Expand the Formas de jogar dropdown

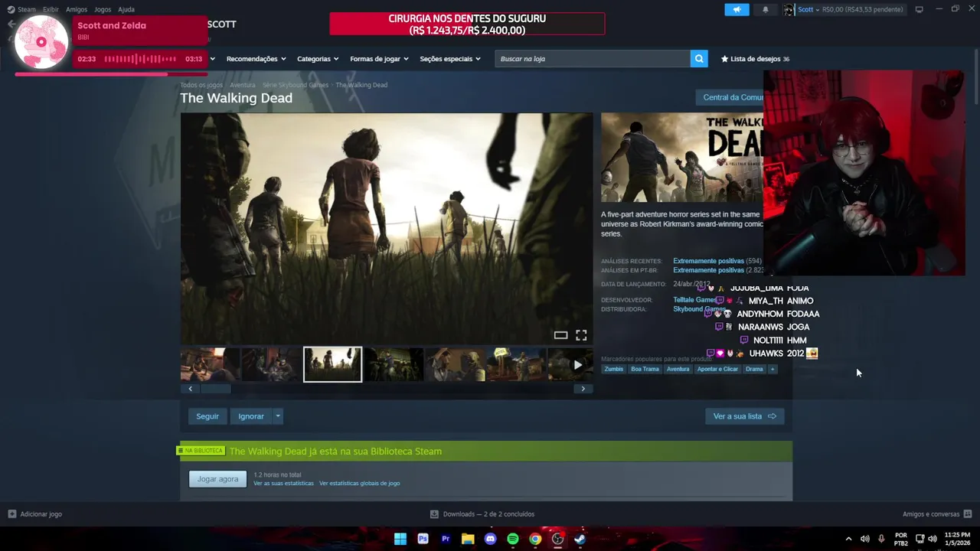[379, 59]
